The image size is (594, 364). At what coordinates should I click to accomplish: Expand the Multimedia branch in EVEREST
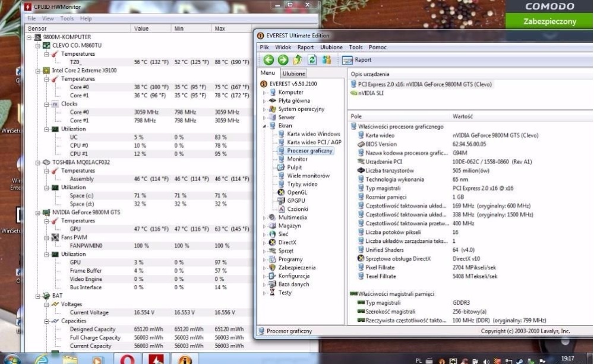(x=264, y=218)
